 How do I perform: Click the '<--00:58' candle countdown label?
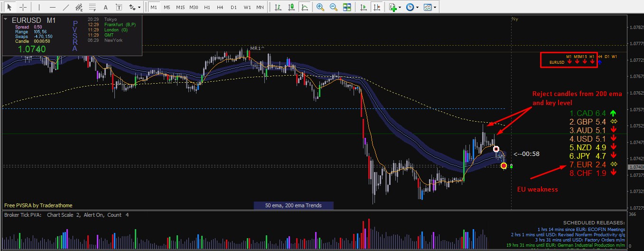click(527, 154)
